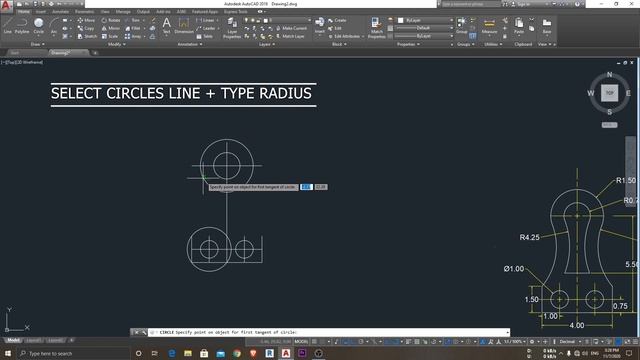Click Match Layer button
640x360 pixels.
[290, 36]
